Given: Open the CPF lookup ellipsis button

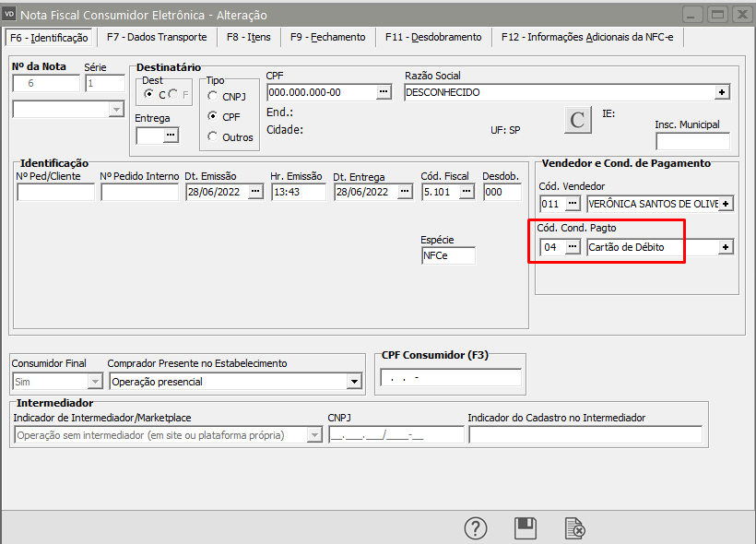Looking at the screenshot, I should pos(384,92).
